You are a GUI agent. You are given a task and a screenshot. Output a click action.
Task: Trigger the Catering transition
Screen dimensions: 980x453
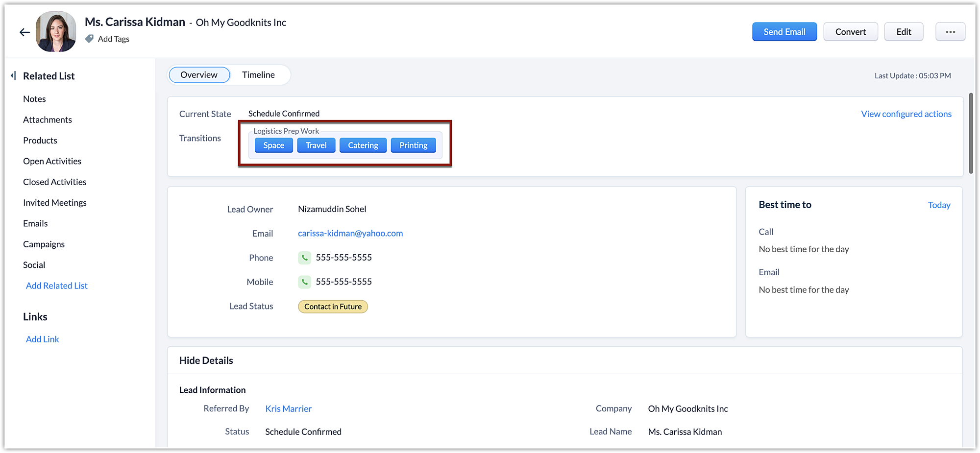363,145
